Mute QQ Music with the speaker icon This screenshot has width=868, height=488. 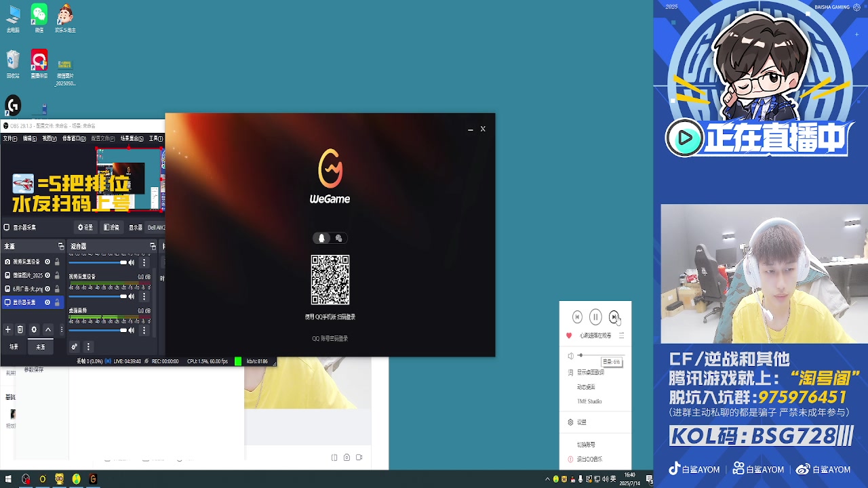click(x=570, y=356)
